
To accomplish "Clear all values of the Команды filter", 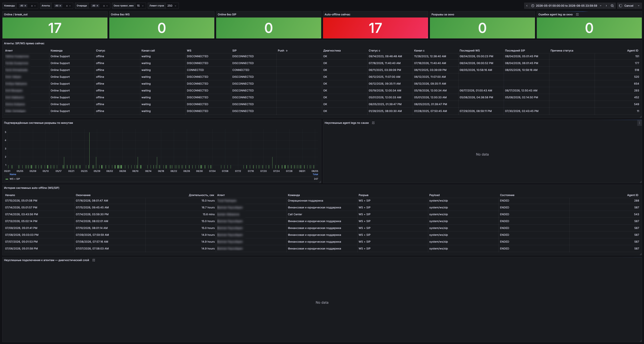I will click(x=32, y=6).
